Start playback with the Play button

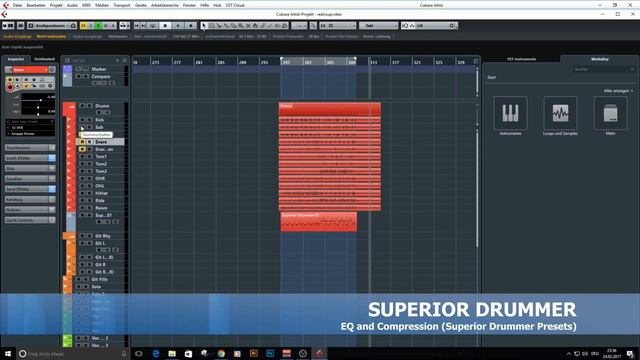click(x=178, y=26)
